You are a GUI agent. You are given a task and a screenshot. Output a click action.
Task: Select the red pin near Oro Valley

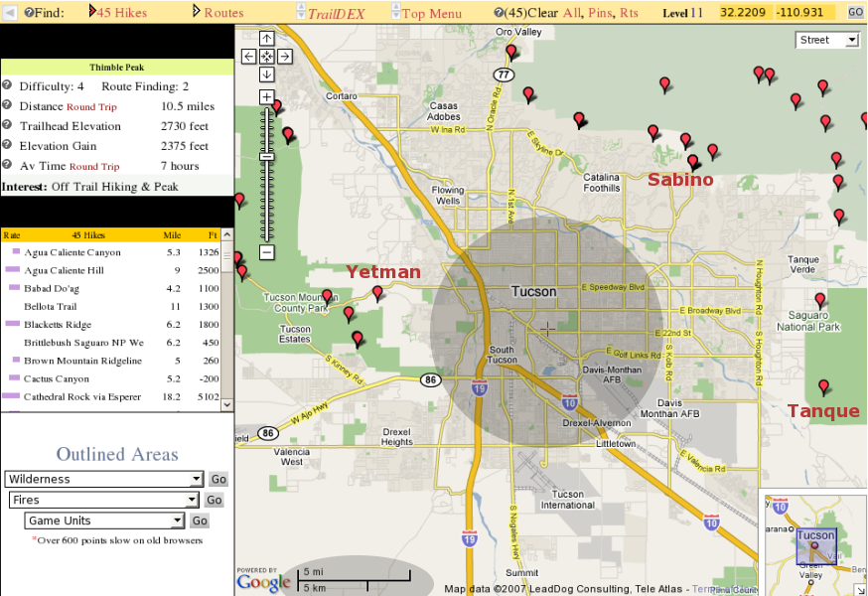coord(511,52)
